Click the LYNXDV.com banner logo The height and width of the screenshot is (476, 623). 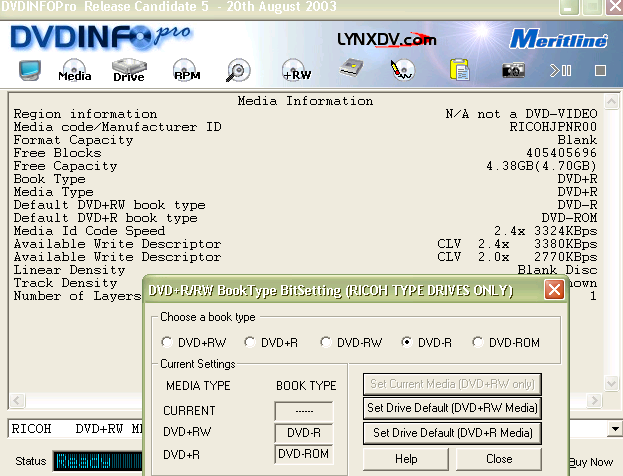point(387,39)
